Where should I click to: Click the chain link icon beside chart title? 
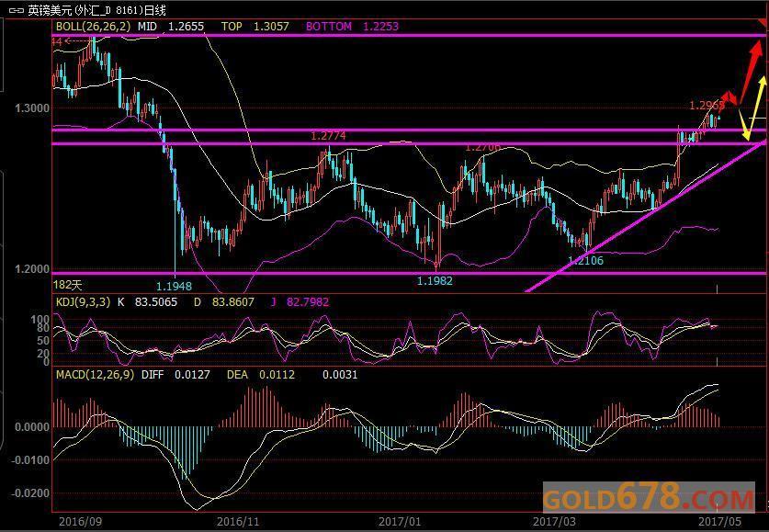coord(17,10)
